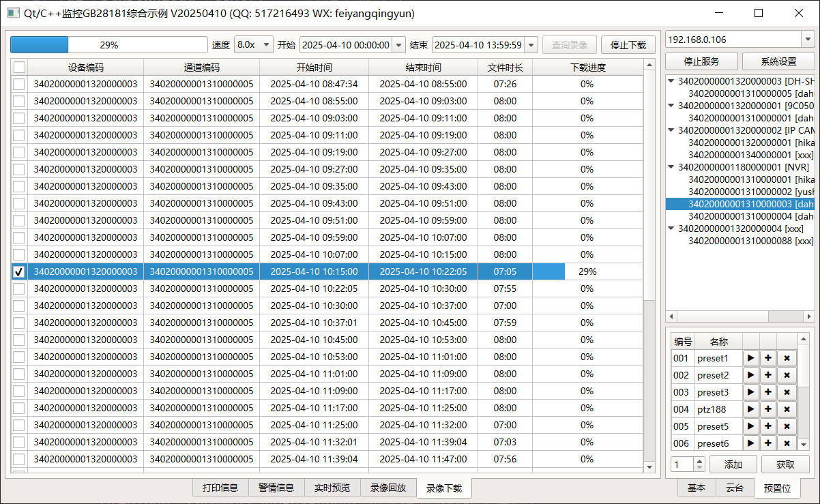Delete preset6 via its x icon
The image size is (820, 504).
pyautogui.click(x=787, y=443)
